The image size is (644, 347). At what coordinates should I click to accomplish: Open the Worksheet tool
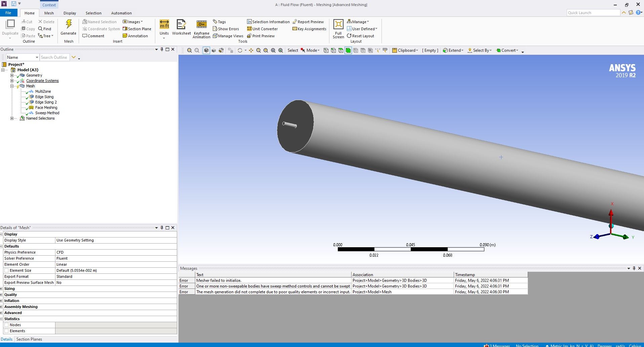pos(181,25)
